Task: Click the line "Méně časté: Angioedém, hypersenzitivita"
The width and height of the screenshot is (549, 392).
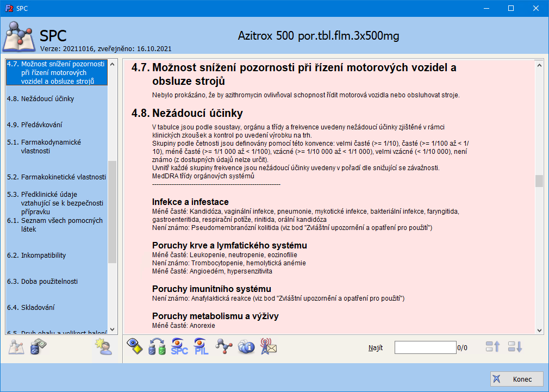Action: 212,271
